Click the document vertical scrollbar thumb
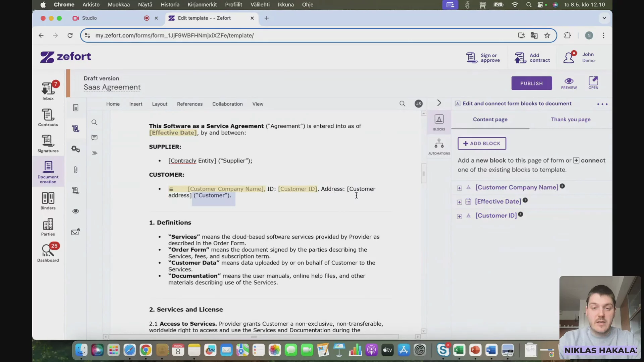The image size is (644, 362). point(424,173)
